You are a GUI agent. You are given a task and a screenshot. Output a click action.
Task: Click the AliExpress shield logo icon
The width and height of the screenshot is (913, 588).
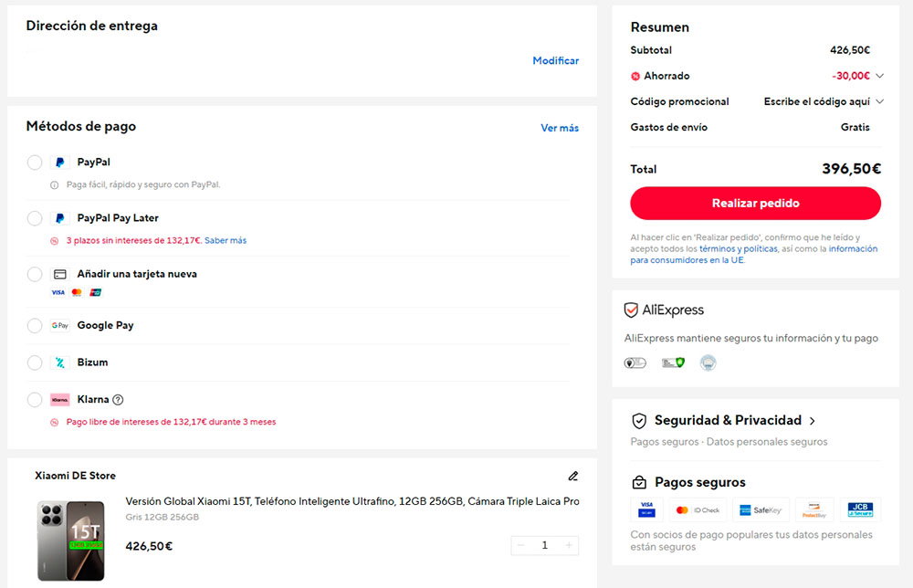coord(631,310)
